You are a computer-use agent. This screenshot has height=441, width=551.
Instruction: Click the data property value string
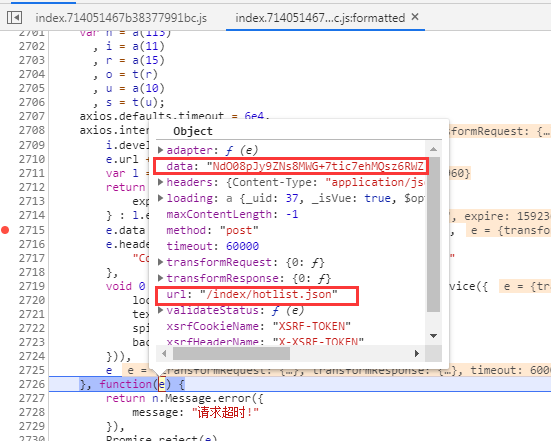tap(315, 166)
